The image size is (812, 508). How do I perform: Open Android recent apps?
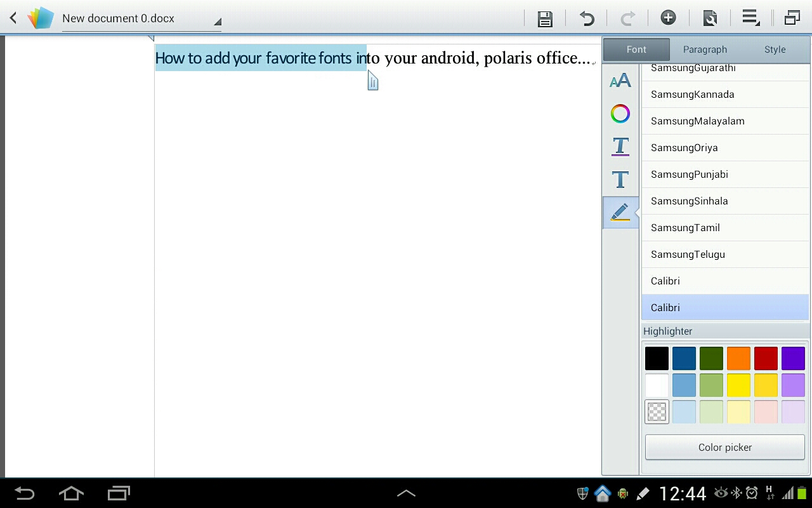point(119,493)
